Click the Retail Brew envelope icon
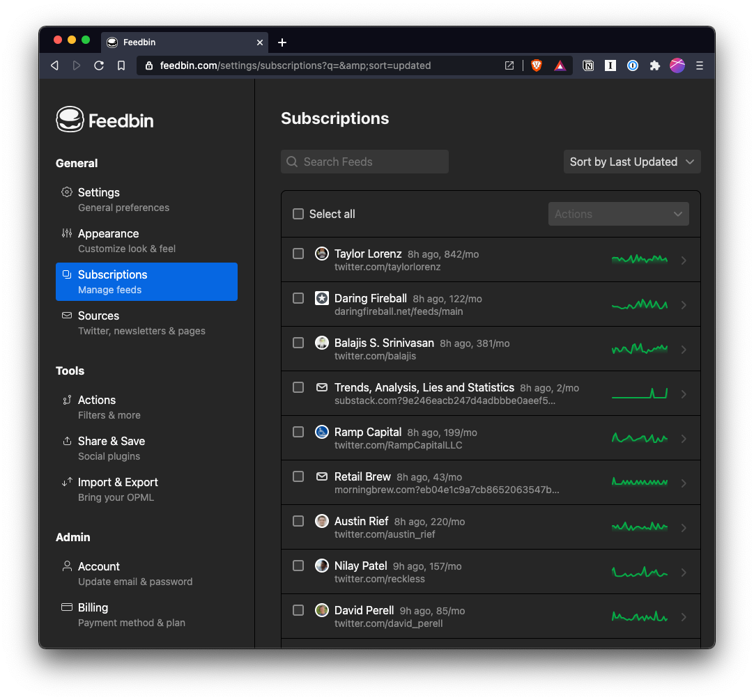 coord(322,476)
